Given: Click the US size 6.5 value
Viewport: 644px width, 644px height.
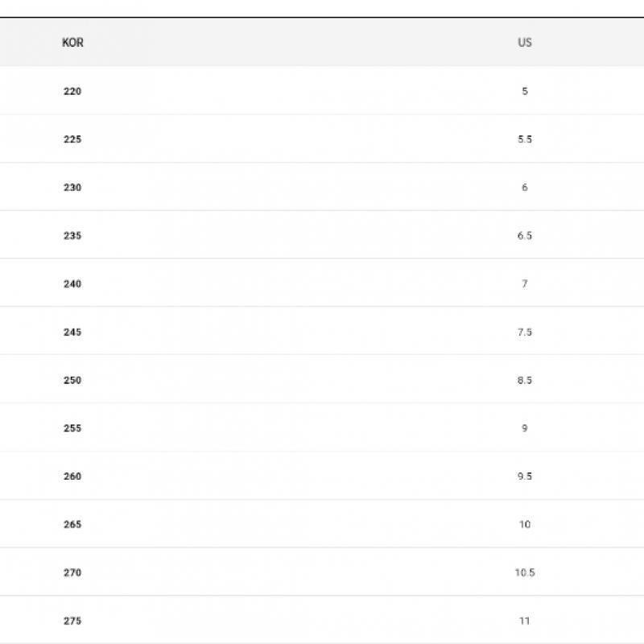Looking at the screenshot, I should [525, 236].
